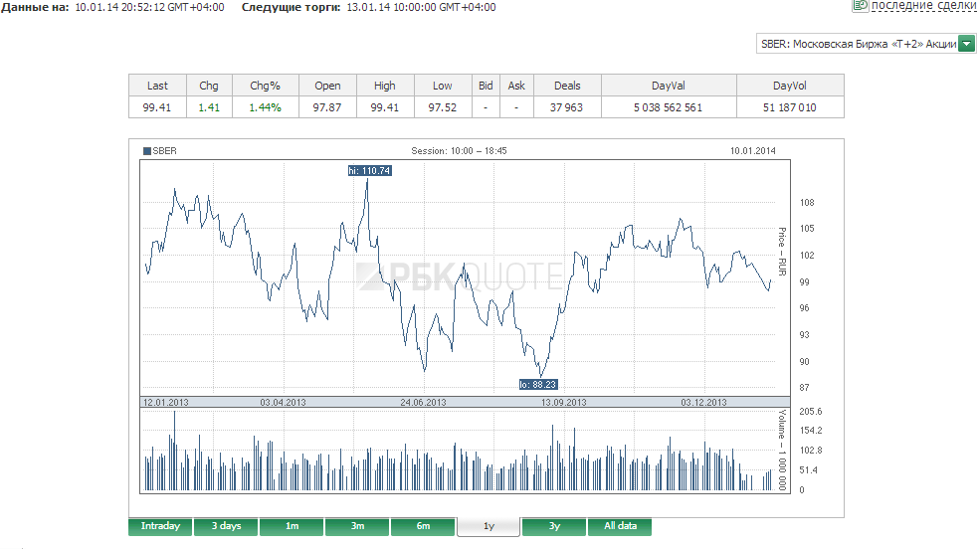Screen dimensions: 980x549
Task: Click the Deals value 37 963
Action: click(566, 107)
